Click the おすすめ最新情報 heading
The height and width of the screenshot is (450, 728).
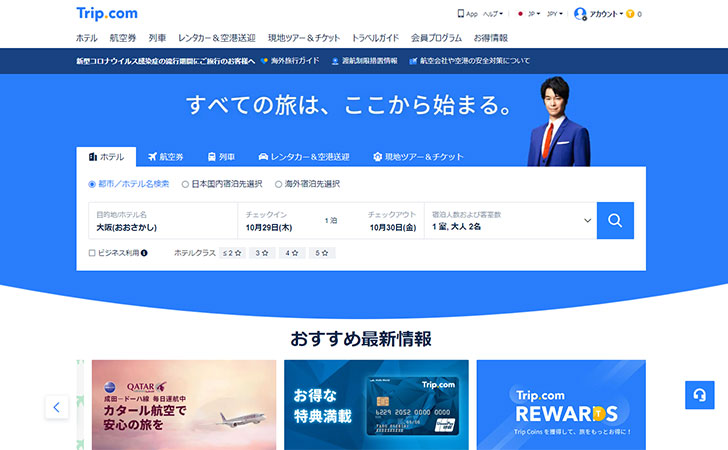361,339
